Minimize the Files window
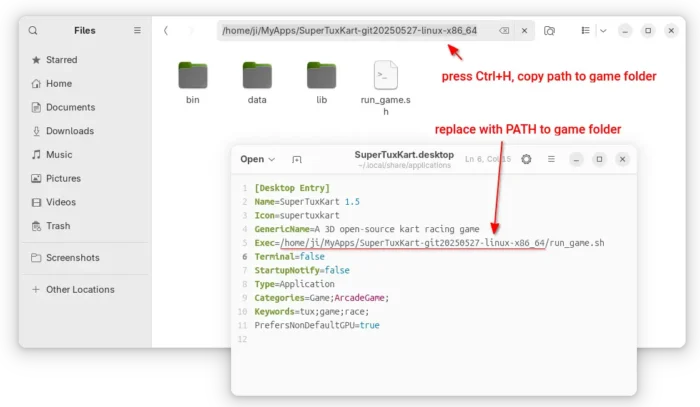 [625, 30]
